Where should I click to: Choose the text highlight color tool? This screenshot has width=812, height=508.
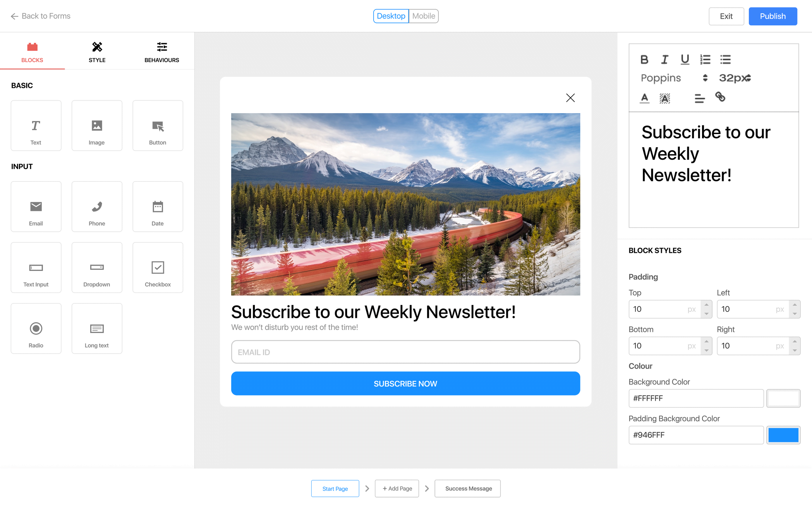point(665,98)
